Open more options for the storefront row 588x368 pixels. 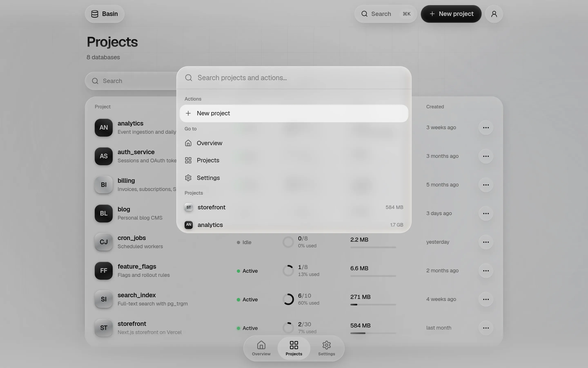coord(486,328)
